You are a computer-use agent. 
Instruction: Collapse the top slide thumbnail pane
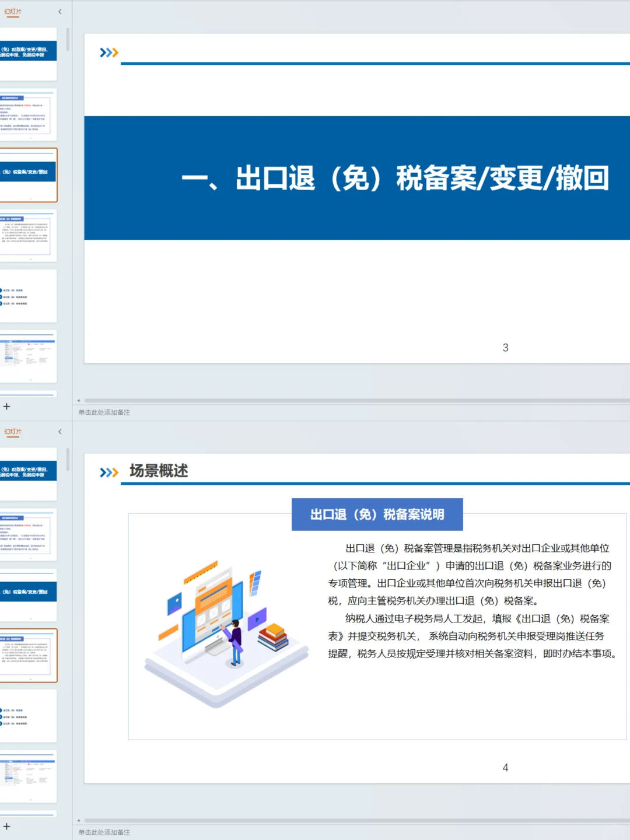click(x=60, y=10)
